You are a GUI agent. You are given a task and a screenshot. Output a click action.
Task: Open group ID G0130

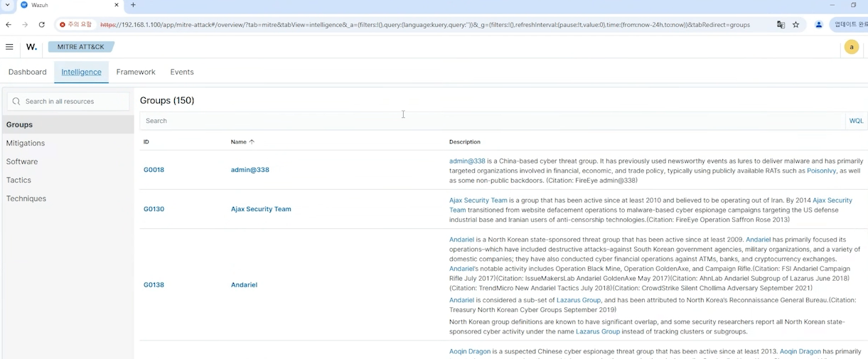pos(154,209)
